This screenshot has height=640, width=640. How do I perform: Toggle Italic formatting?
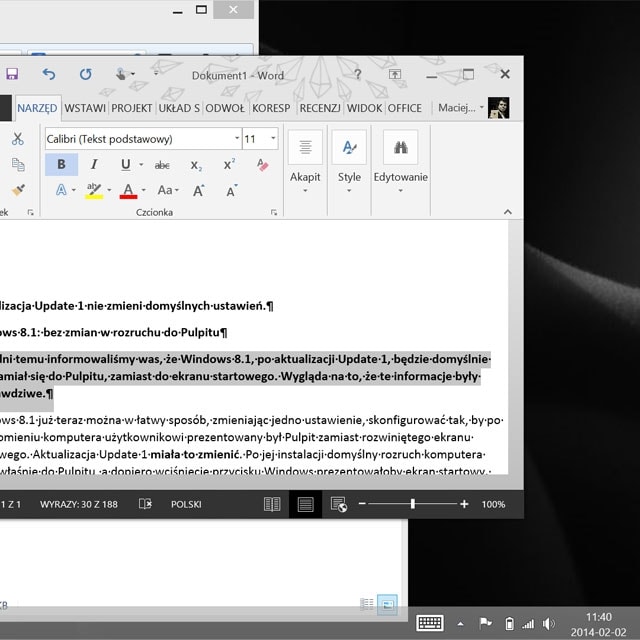(x=94, y=164)
